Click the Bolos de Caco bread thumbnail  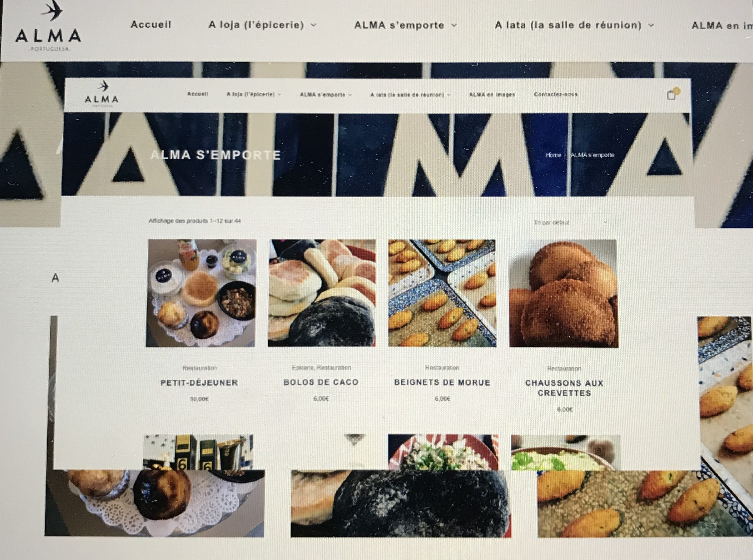coord(322,293)
